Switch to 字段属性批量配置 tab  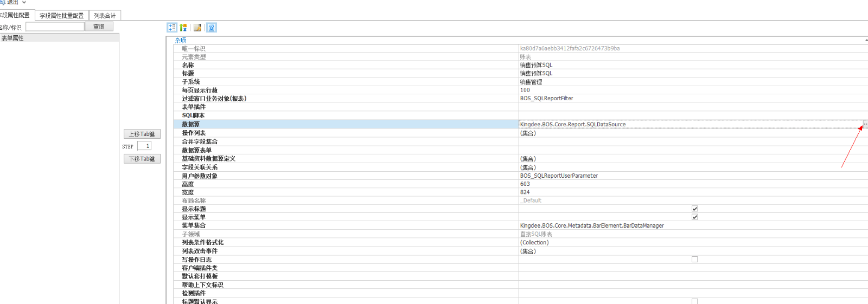click(x=61, y=16)
